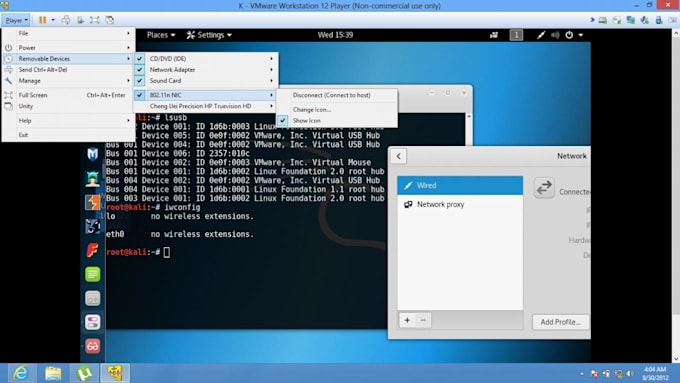Click the Kali power icon
The height and width of the screenshot is (383, 680).
point(569,35)
